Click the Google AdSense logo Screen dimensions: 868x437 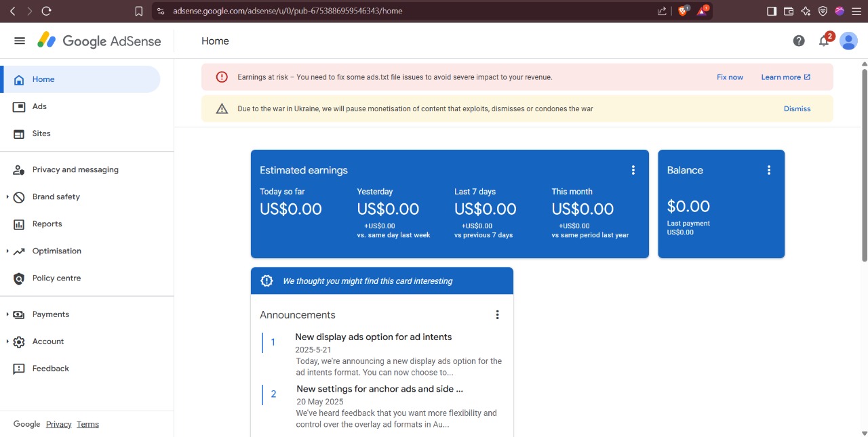click(x=99, y=41)
